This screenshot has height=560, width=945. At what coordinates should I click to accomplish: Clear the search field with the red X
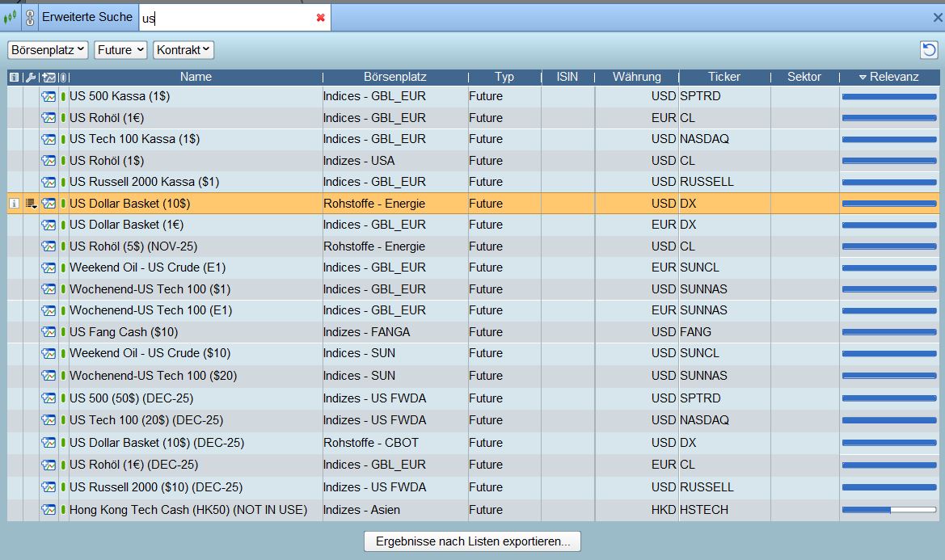pos(321,18)
